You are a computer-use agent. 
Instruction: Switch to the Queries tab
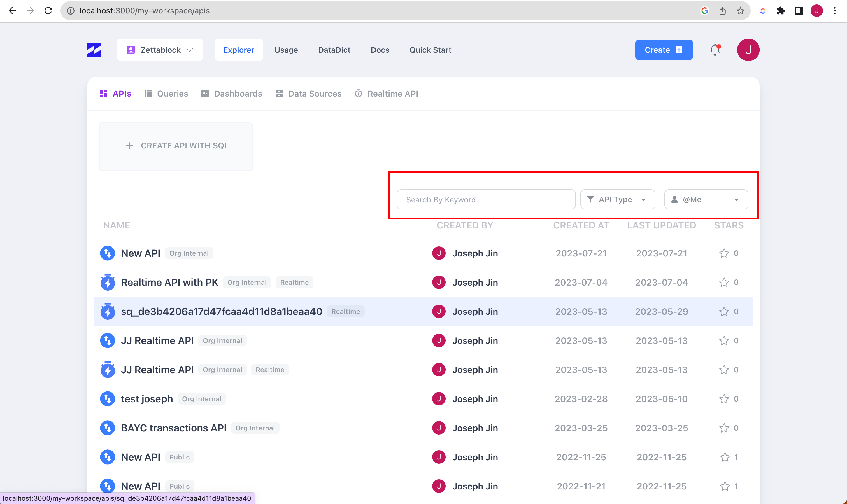166,94
